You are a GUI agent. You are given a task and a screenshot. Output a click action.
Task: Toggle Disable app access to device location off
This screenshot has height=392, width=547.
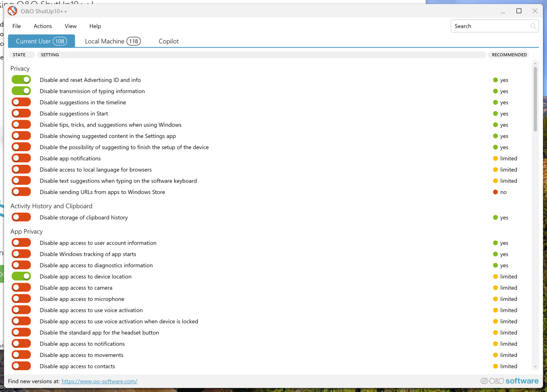point(21,276)
